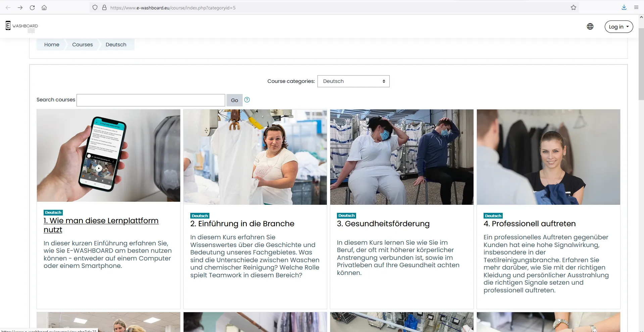Click the page's vertical scrollbar

[x=641, y=64]
